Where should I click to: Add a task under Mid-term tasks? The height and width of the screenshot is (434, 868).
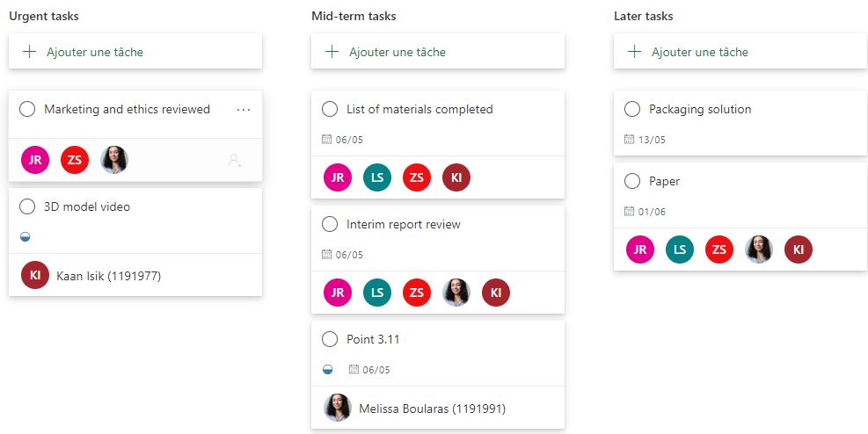[438, 52]
